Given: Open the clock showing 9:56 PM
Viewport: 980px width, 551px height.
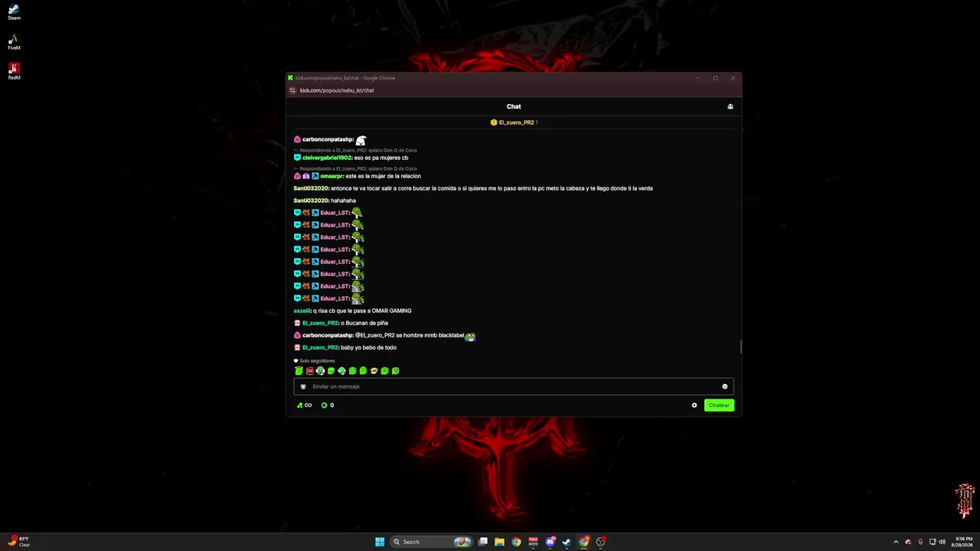Looking at the screenshot, I should point(962,542).
